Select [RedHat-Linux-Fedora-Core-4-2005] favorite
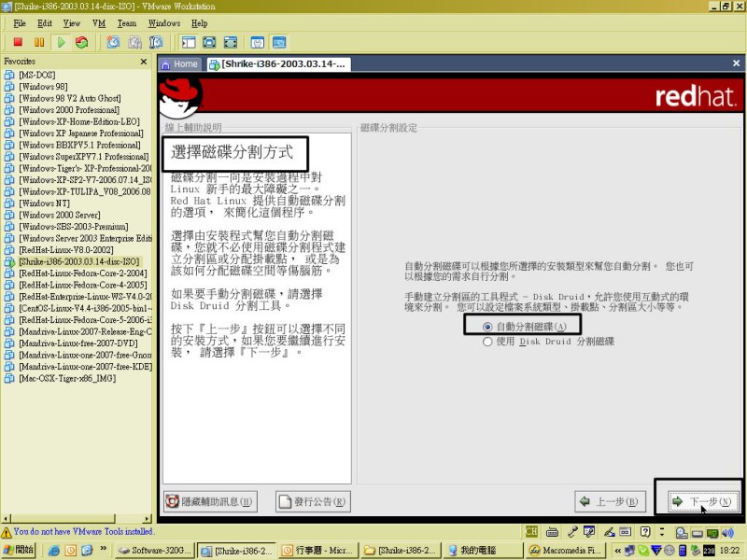The image size is (747, 560). coord(83,285)
